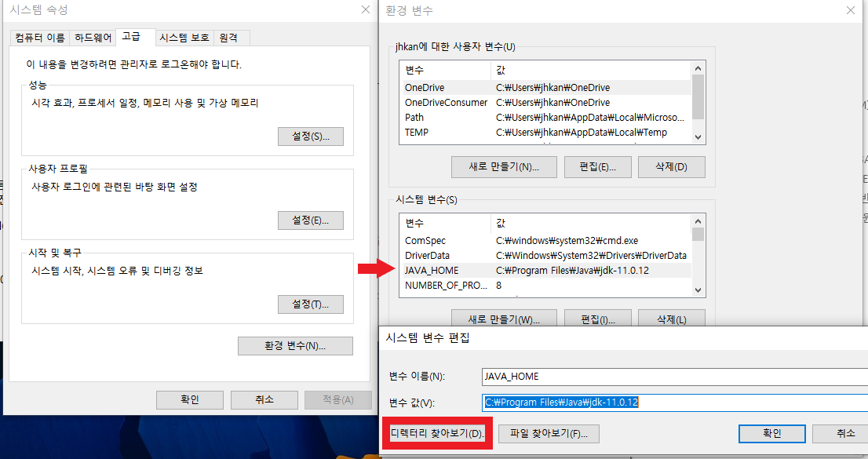868x459 pixels.
Task: Switch to the 하드웨어 tab
Action: point(93,38)
